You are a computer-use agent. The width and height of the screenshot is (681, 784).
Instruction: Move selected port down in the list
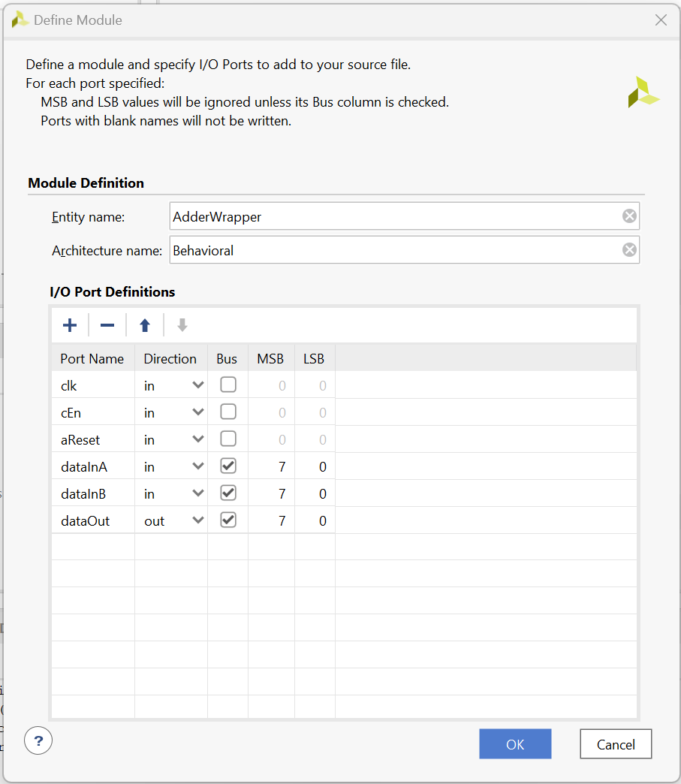tap(182, 324)
